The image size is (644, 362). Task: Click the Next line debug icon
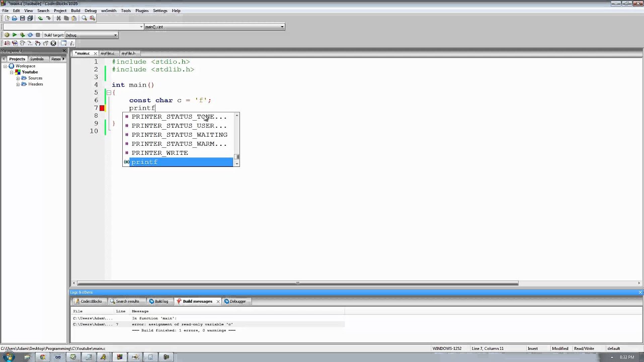[22, 43]
